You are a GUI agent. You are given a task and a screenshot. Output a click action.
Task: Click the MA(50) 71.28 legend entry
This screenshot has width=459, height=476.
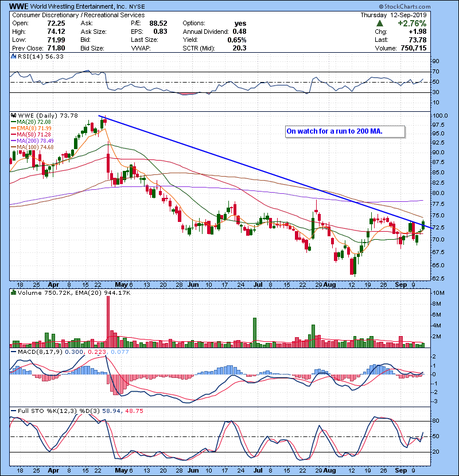pos(31,134)
